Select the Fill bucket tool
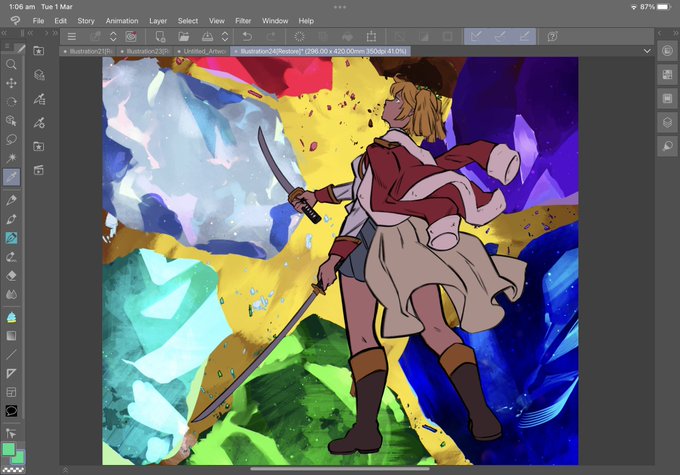This screenshot has height=475, width=680. 11,317
